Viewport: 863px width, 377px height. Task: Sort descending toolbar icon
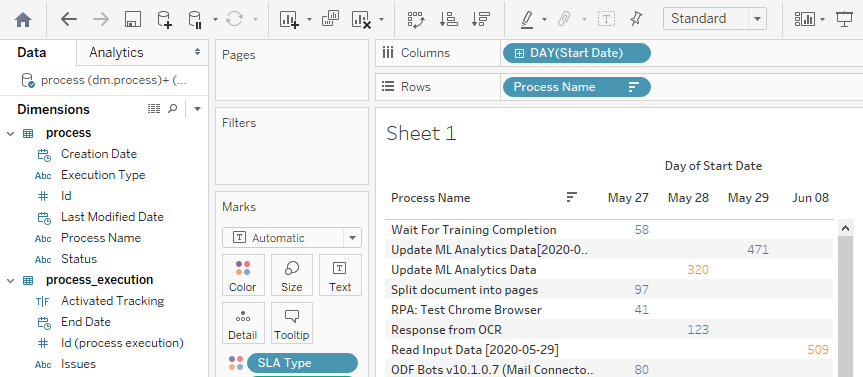[481, 19]
